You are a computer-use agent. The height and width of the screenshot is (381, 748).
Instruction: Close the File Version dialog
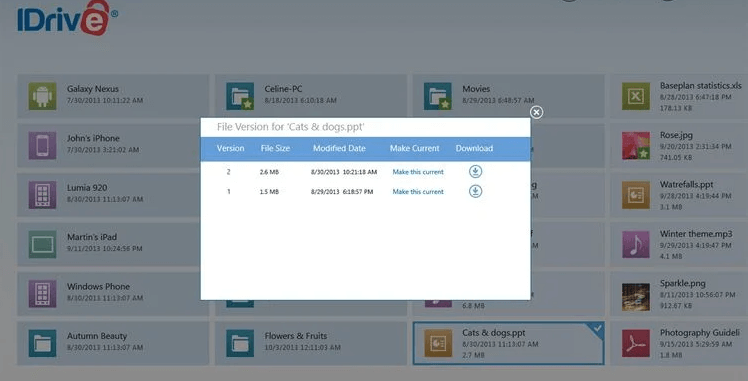(536, 112)
